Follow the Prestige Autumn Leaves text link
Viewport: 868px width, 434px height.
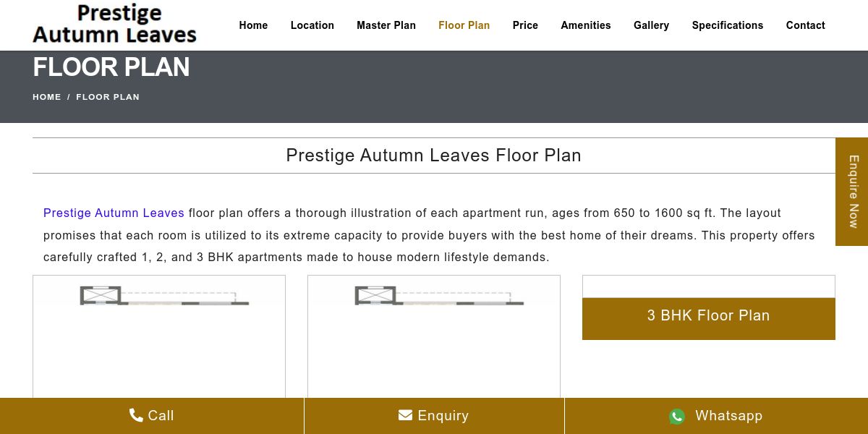pos(114,213)
